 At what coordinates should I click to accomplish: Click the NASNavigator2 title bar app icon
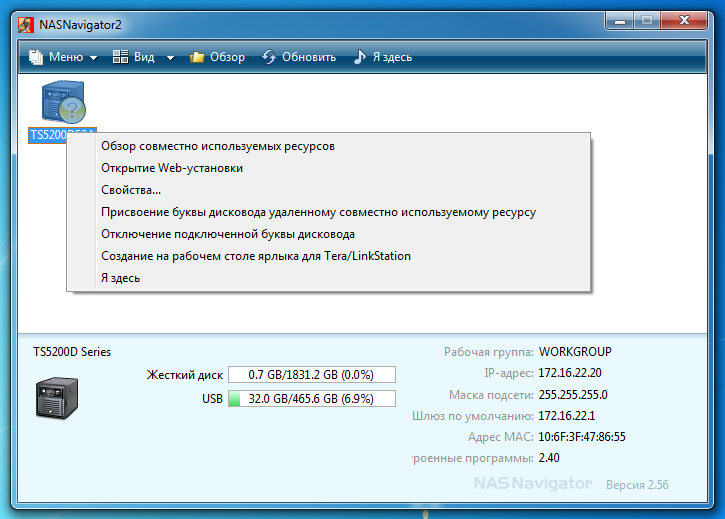[x=26, y=25]
